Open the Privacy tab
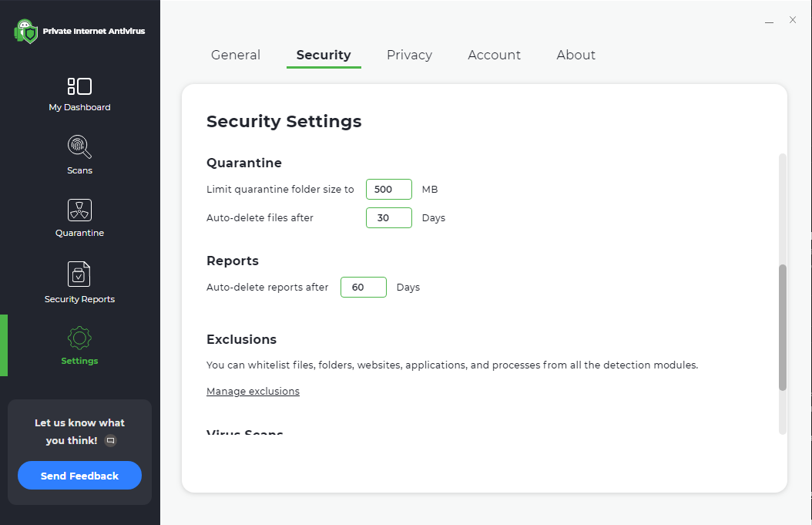The image size is (812, 525). tap(409, 56)
